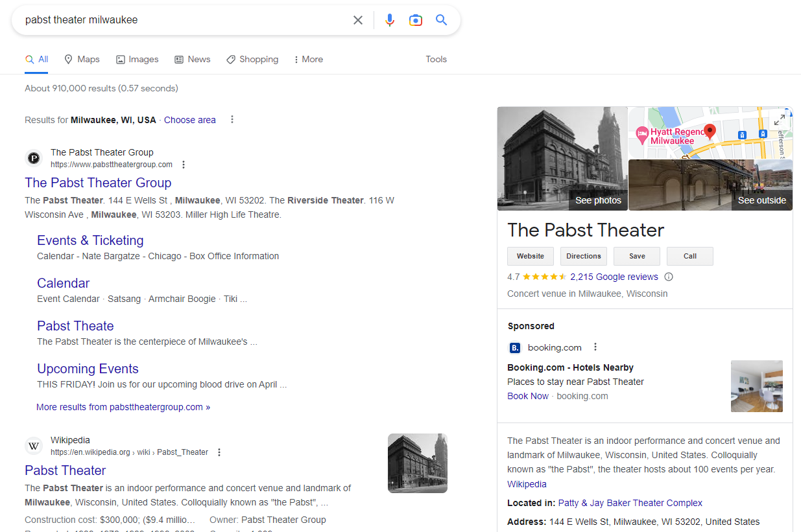Open the Calendar sitelink
The height and width of the screenshot is (532, 801).
coord(63,283)
